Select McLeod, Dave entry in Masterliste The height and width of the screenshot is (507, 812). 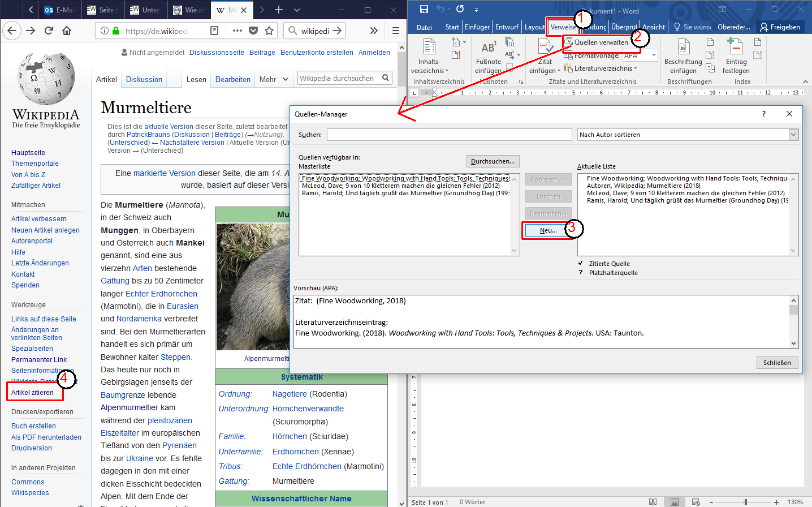[401, 186]
